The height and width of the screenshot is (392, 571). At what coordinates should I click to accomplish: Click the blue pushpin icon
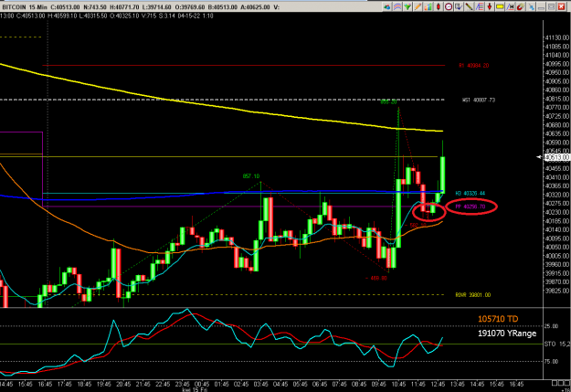coord(531,6)
